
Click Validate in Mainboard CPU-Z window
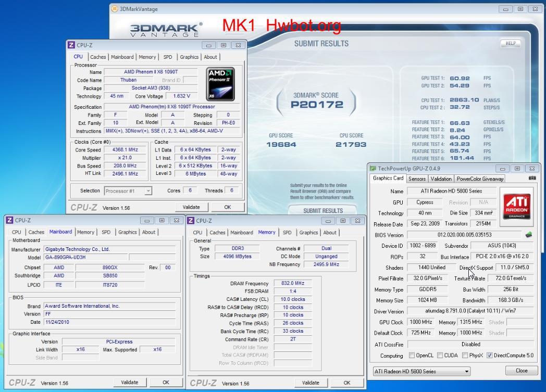130,382
